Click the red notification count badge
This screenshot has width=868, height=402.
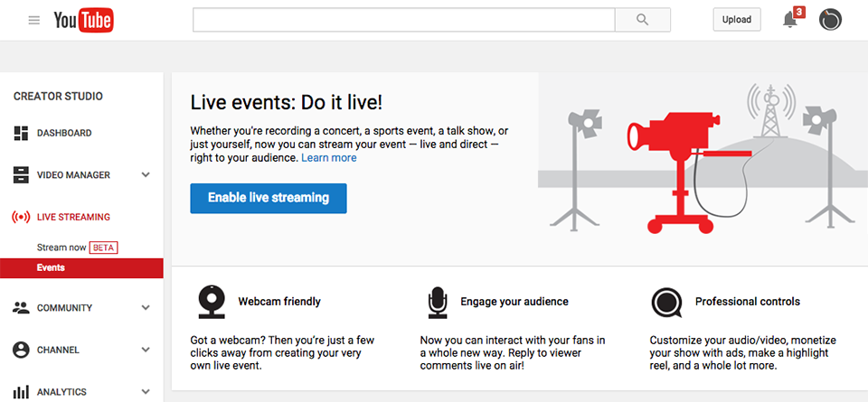point(798,12)
